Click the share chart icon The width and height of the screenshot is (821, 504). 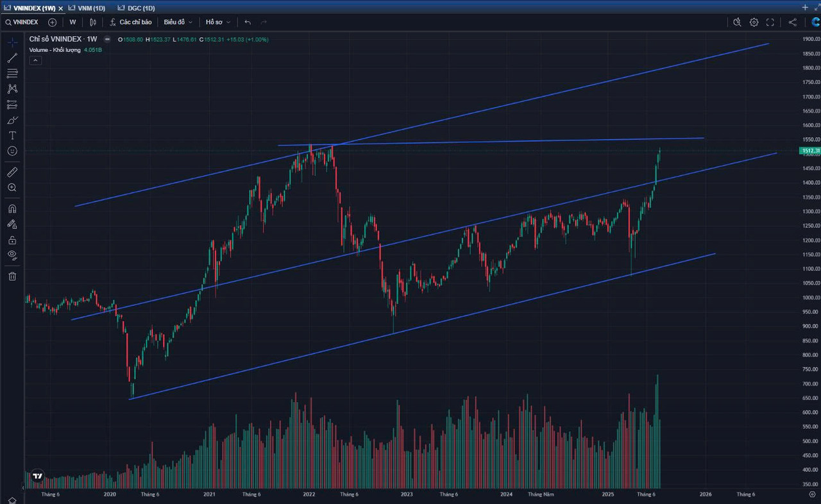point(793,22)
